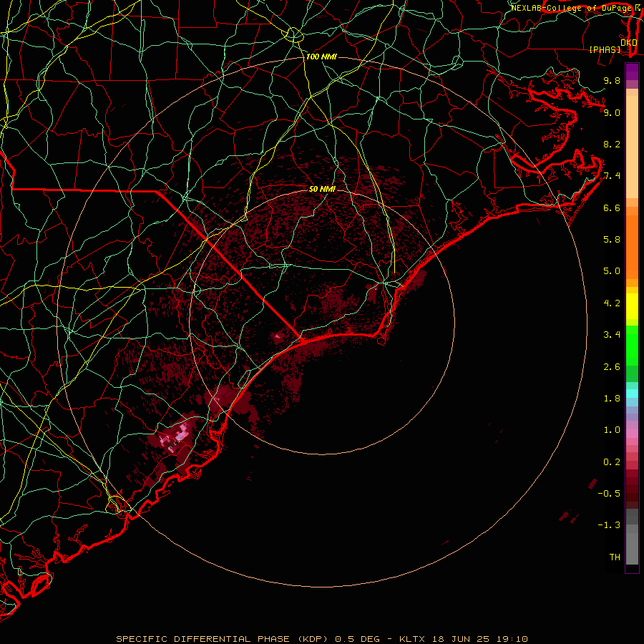This screenshot has width=644, height=644.
Task: Click the DKD label above the color scale
Action: point(629,43)
